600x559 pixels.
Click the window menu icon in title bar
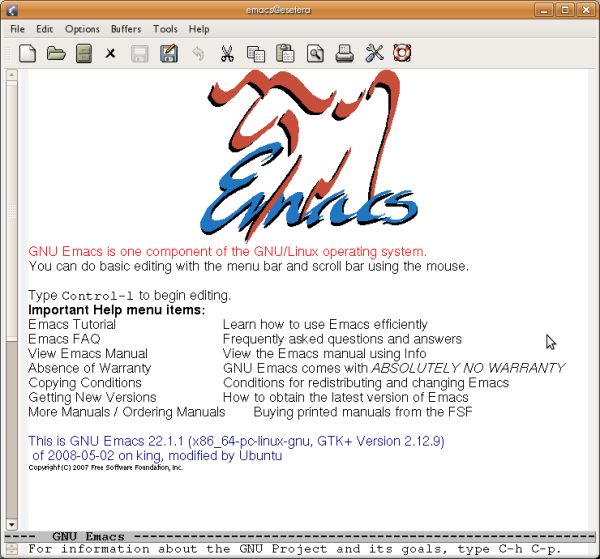[x=12, y=10]
